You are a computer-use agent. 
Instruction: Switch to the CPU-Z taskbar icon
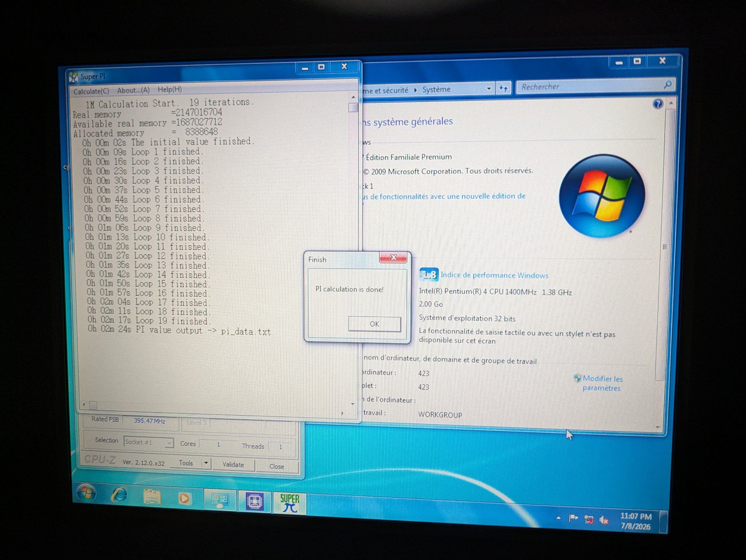tap(254, 501)
